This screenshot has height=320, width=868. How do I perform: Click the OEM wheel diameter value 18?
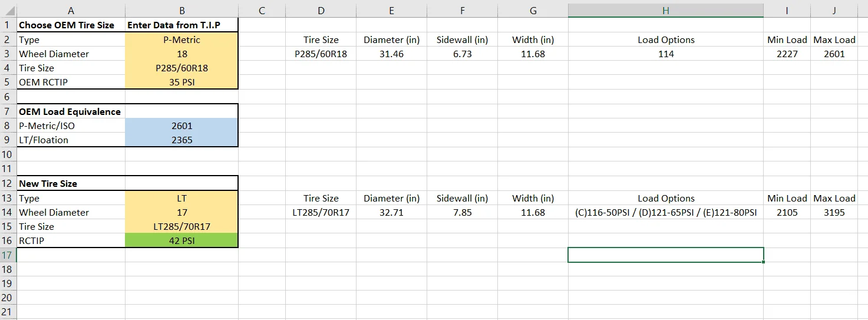click(181, 54)
